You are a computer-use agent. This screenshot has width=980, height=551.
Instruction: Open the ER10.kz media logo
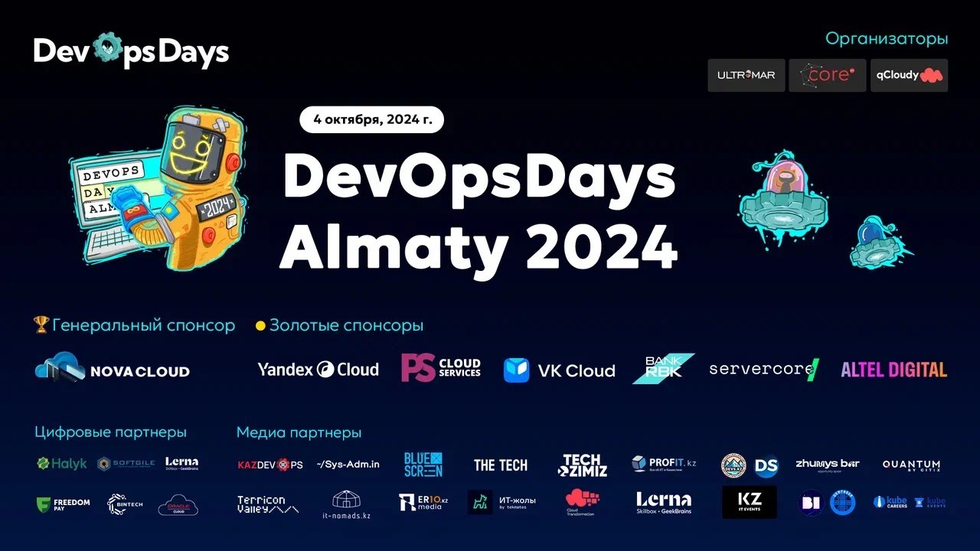point(423,503)
